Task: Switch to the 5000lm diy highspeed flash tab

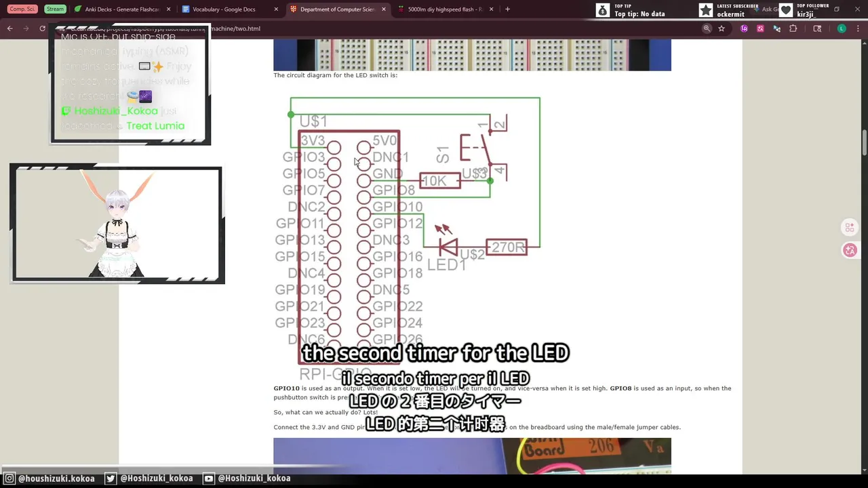Action: 441,9
